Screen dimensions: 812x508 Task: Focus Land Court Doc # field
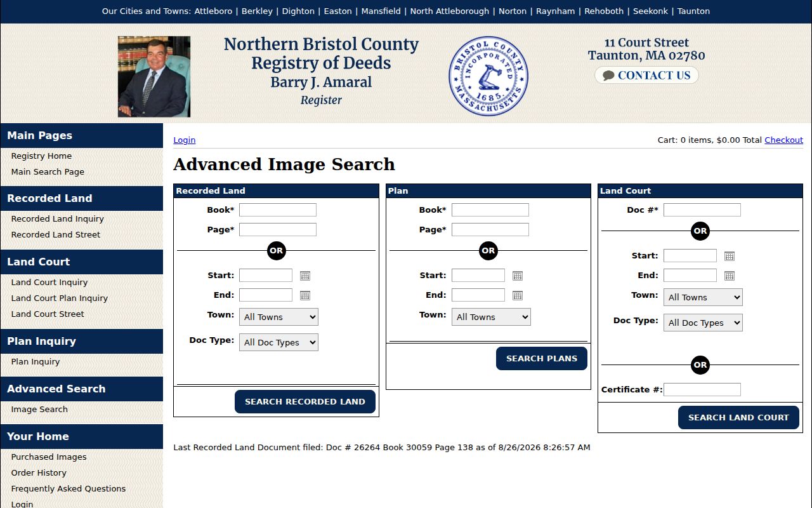coord(702,210)
